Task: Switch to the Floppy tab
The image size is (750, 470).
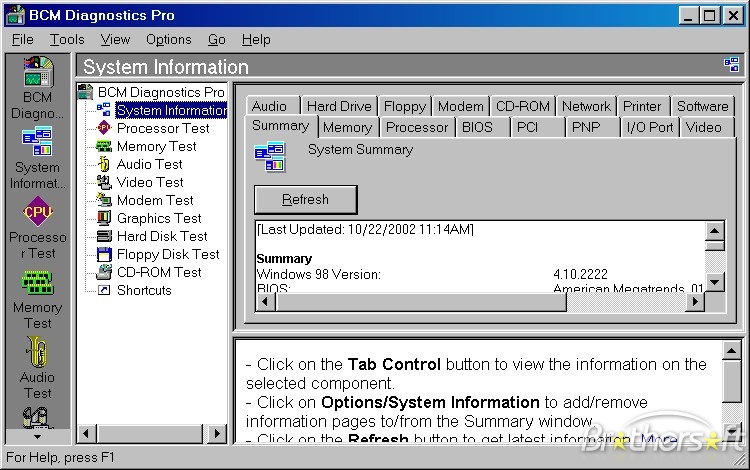Action: (x=405, y=106)
